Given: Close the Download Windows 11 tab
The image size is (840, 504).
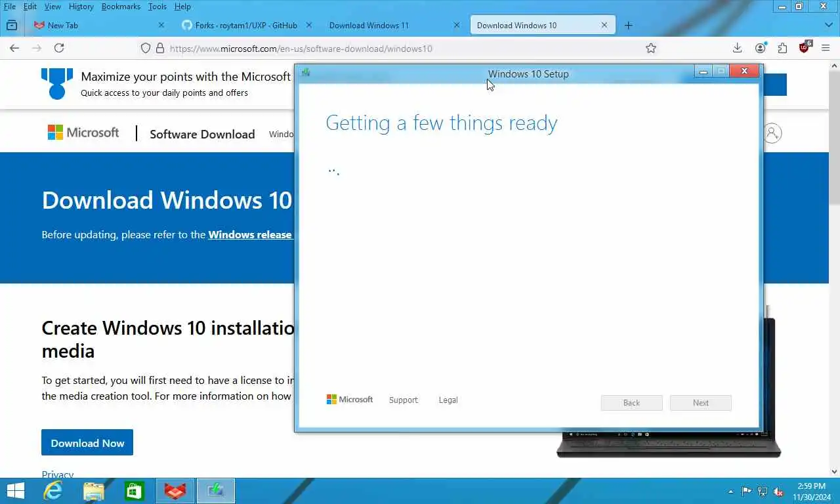Looking at the screenshot, I should coord(457,26).
